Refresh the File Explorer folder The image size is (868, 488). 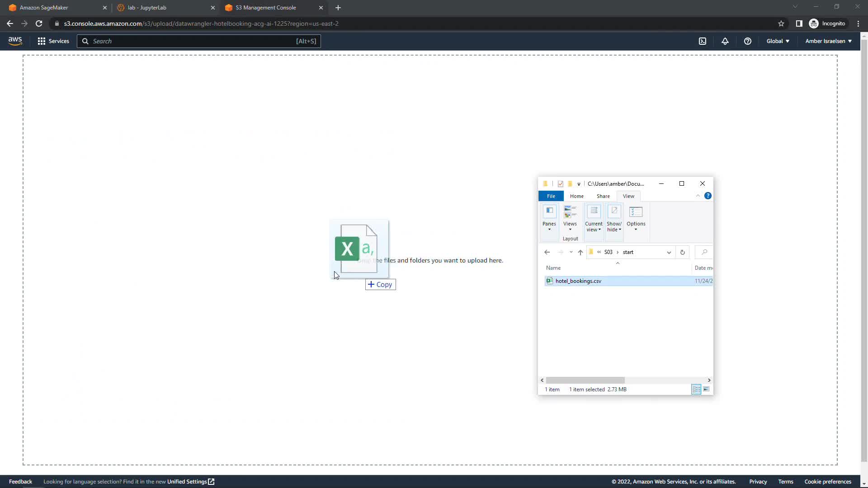click(x=683, y=252)
